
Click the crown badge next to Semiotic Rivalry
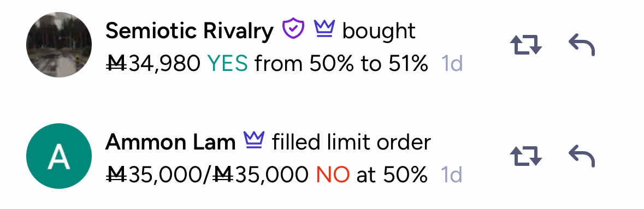[324, 28]
